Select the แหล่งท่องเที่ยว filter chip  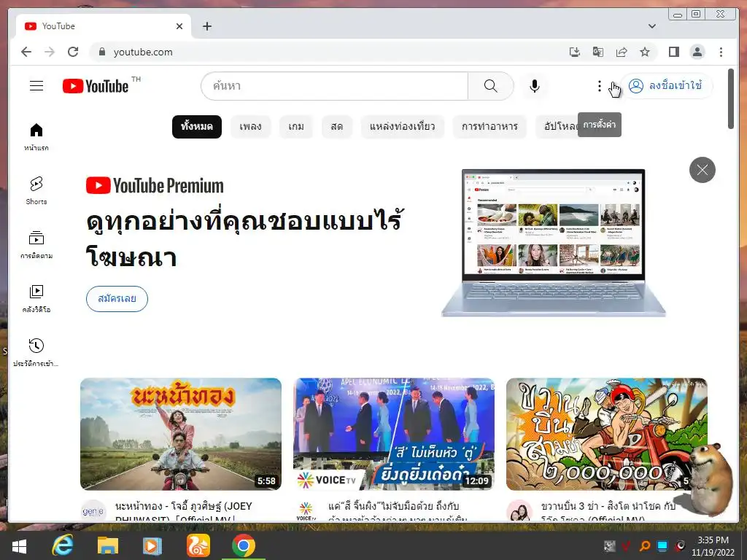point(402,127)
